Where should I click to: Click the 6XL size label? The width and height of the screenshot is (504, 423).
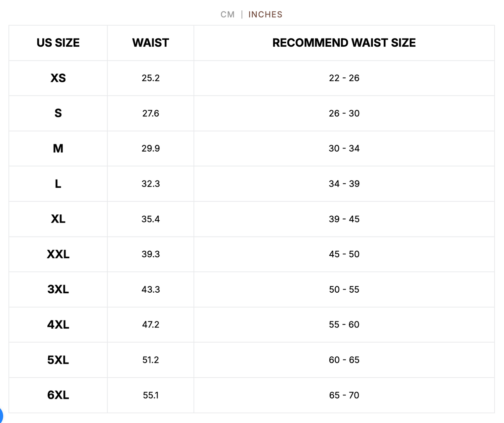pyautogui.click(x=58, y=395)
